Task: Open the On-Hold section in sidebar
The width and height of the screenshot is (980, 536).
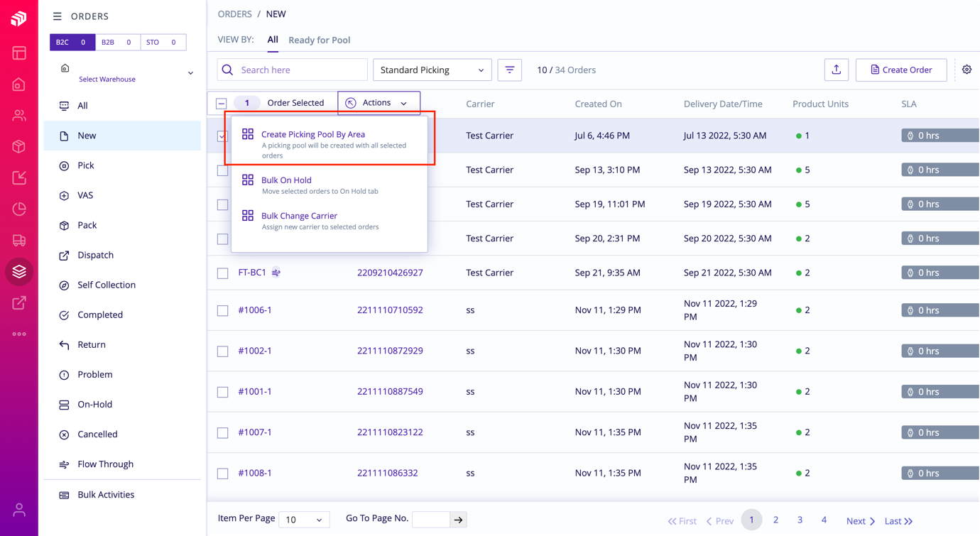Action: pyautogui.click(x=122, y=404)
